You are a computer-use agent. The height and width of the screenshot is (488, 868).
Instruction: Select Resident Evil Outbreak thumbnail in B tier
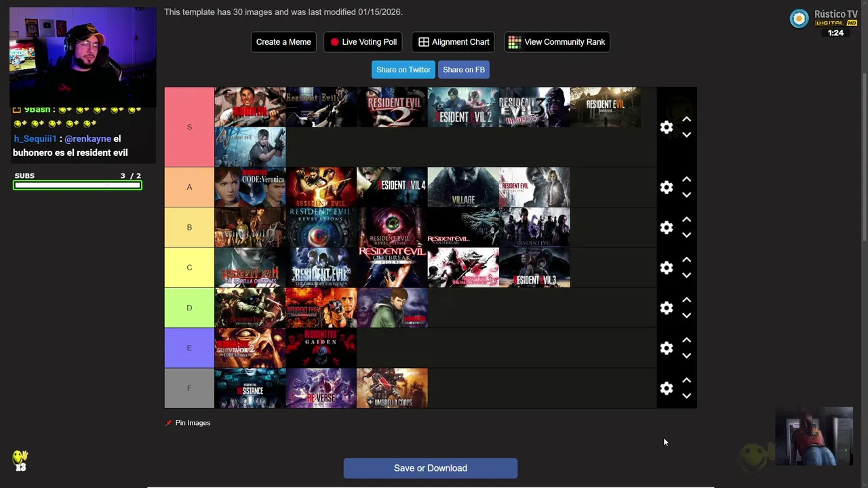point(463,227)
